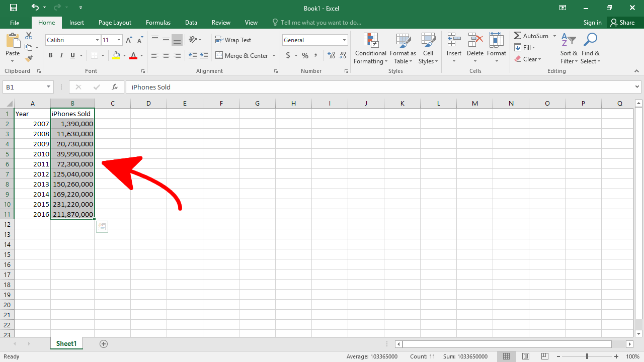Decrease font size with the small A icon
This screenshot has height=362, width=644.
[140, 40]
